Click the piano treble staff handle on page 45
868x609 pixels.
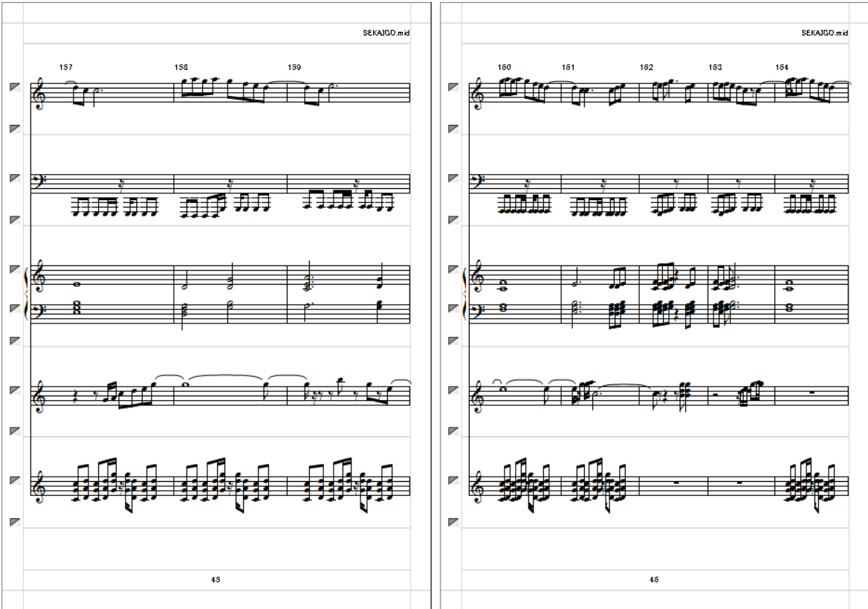click(15, 269)
